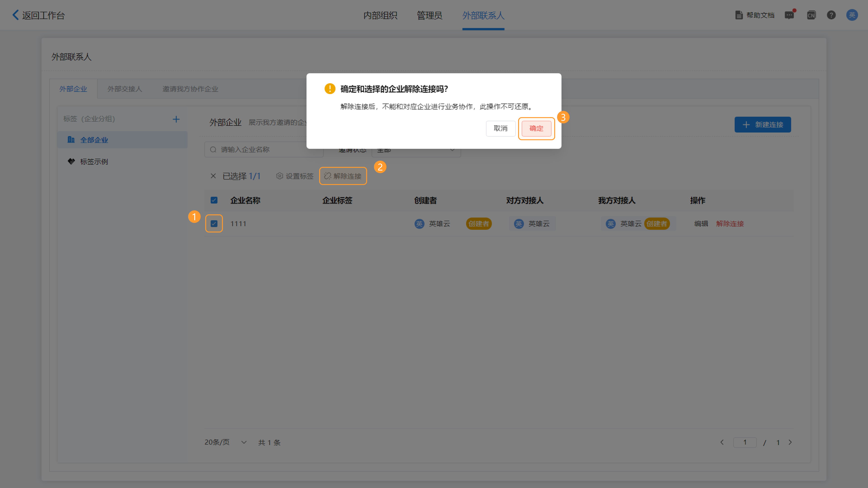Open the message notifications icon
868x488 pixels.
[x=789, y=15]
